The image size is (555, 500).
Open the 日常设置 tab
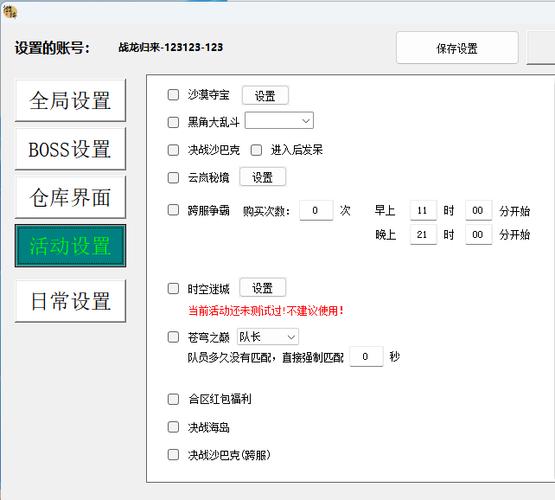coord(70,301)
